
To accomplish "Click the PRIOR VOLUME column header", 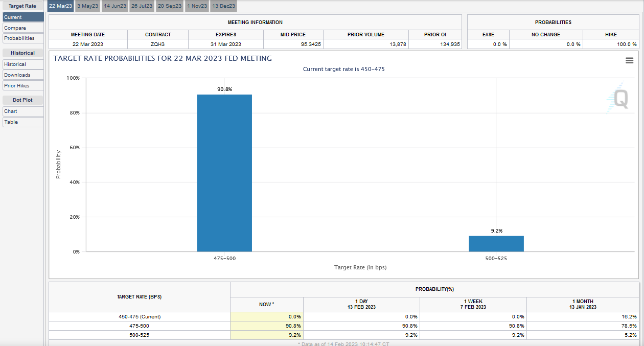I will tap(366, 35).
